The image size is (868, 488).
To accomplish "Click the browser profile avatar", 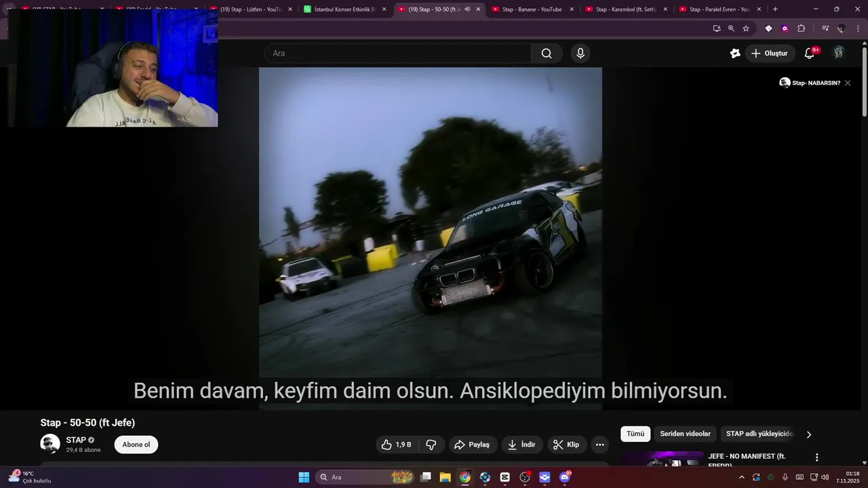I will pos(841,28).
